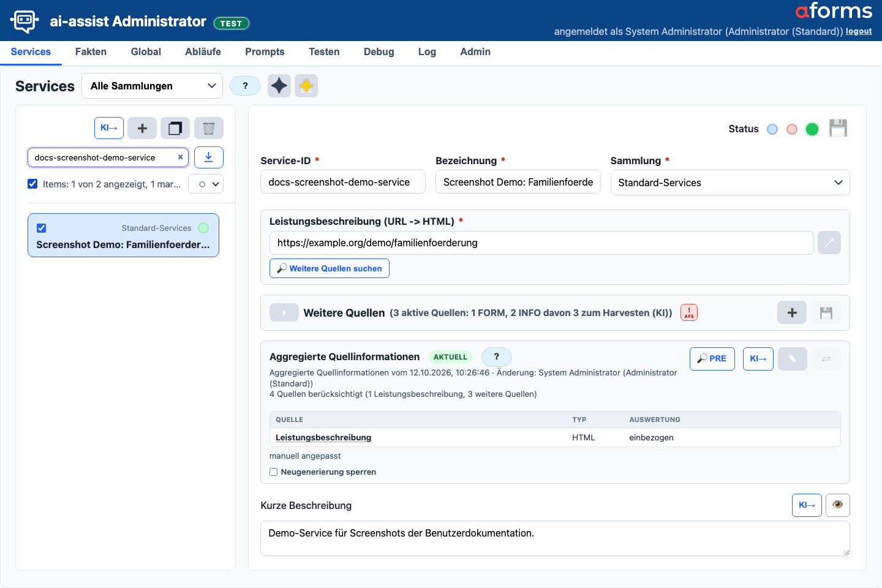Toggle the Items select-all checkbox
This screenshot has height=588, width=882.
32,184
